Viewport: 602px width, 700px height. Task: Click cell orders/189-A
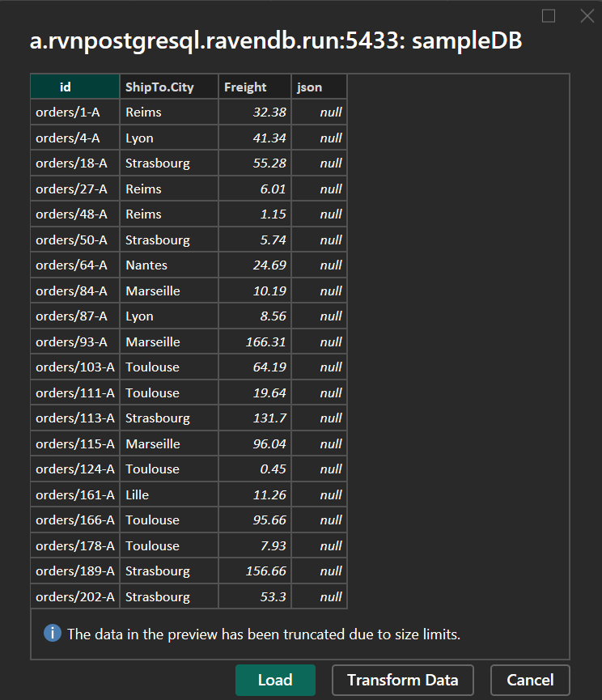pos(75,571)
